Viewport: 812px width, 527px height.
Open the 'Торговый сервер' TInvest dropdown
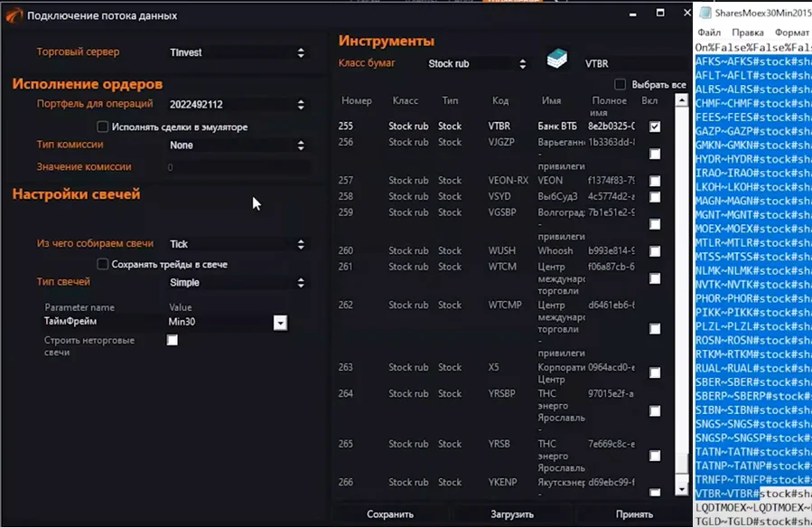click(238, 52)
